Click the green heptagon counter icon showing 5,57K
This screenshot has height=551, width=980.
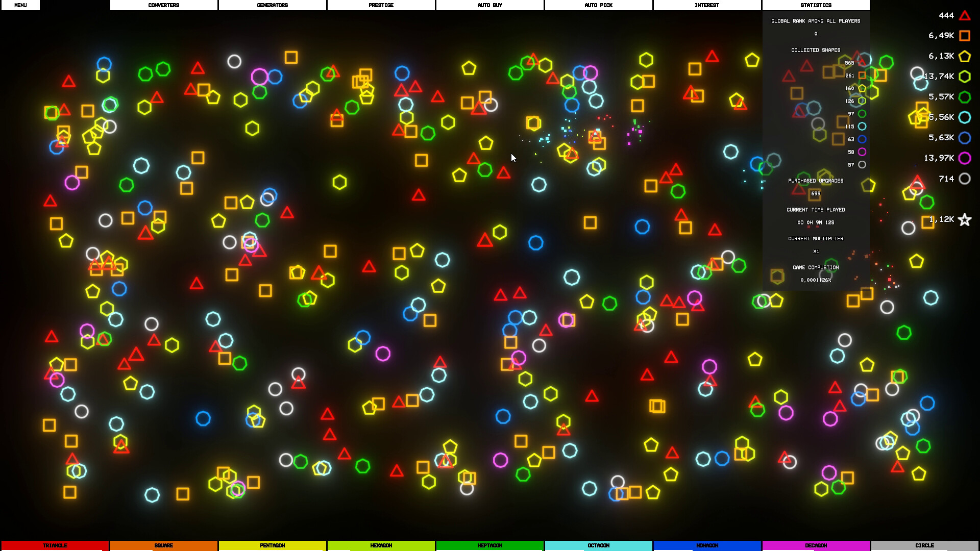click(x=964, y=97)
